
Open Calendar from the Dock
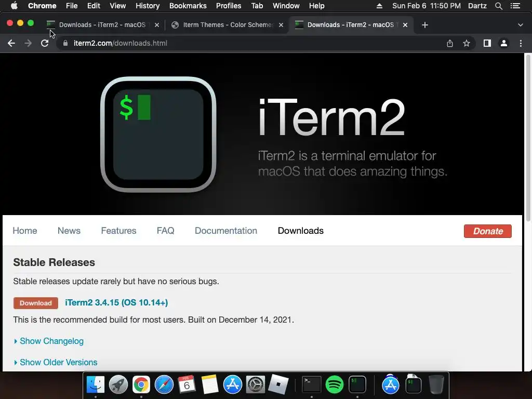coord(187,384)
